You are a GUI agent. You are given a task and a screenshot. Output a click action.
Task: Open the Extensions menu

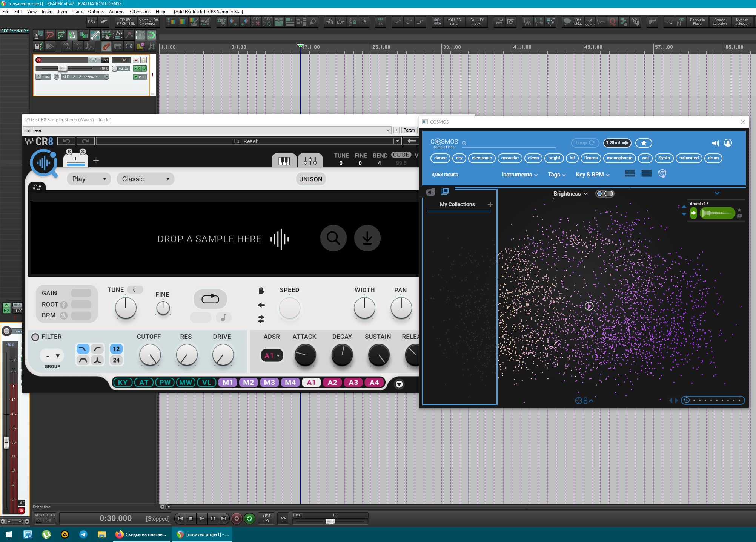click(x=140, y=12)
